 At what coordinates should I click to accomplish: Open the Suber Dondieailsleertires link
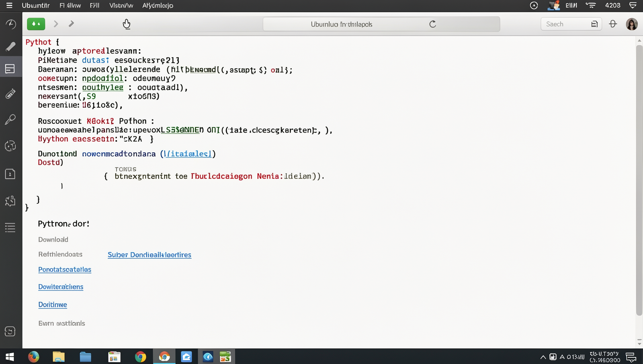149,255
